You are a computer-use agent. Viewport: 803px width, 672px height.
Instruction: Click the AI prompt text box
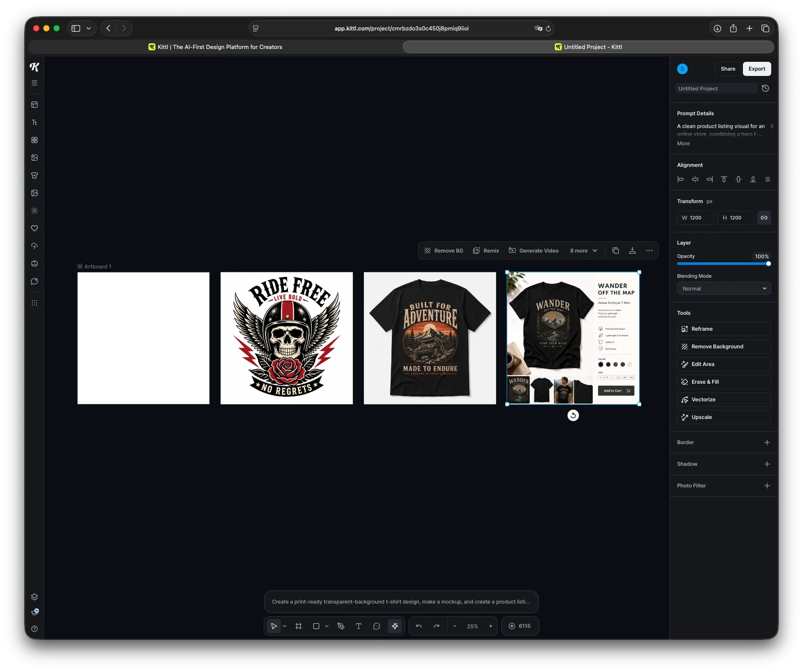(x=401, y=602)
